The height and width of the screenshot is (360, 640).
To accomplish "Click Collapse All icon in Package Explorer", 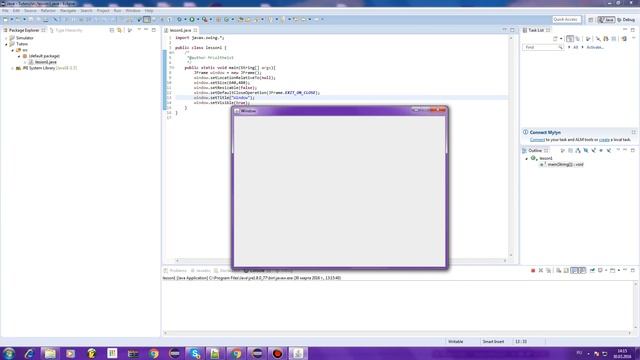I will 111,30.
